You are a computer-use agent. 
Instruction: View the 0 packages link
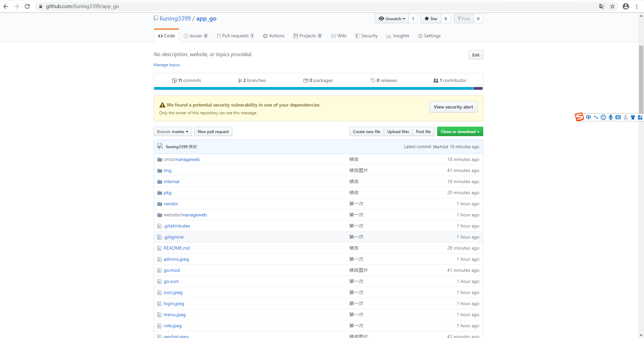(x=318, y=80)
